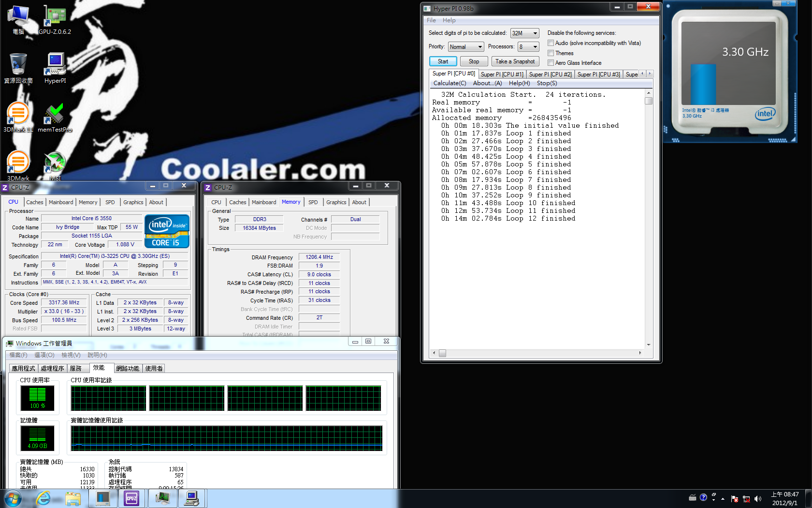Open the volume speaker tray icon
The height and width of the screenshot is (508, 812).
point(757,499)
